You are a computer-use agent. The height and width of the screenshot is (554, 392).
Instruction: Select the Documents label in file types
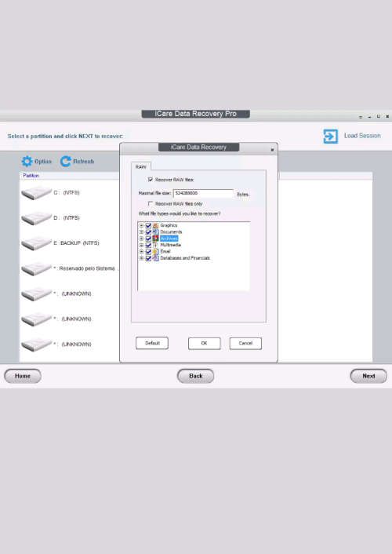pyautogui.click(x=171, y=232)
